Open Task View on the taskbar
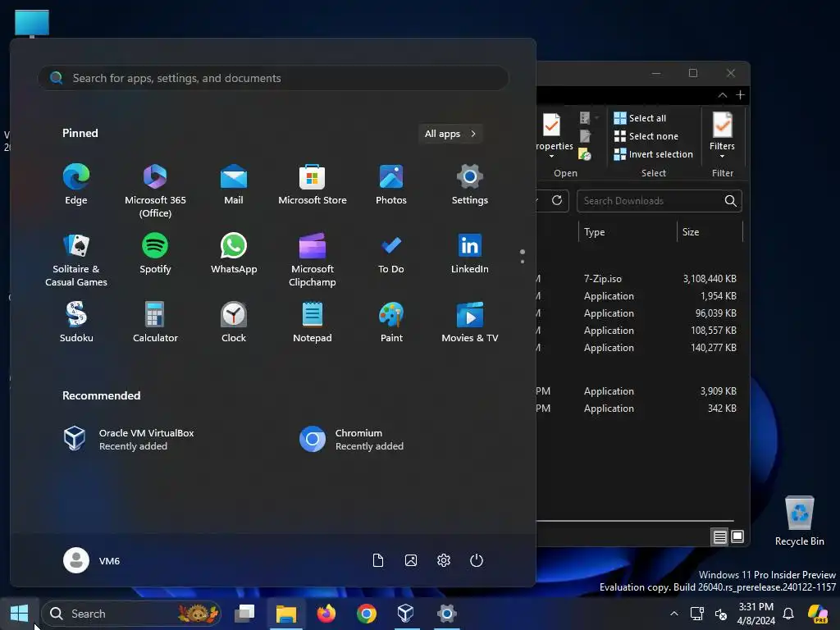The image size is (840, 630). pos(244,614)
